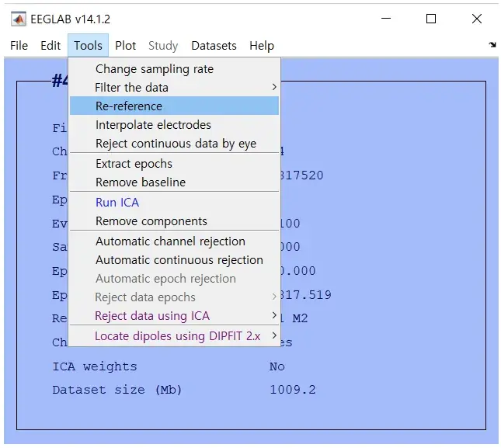Screen dimensions: 501x448
Task: Select Remove components
Action: pos(151,221)
